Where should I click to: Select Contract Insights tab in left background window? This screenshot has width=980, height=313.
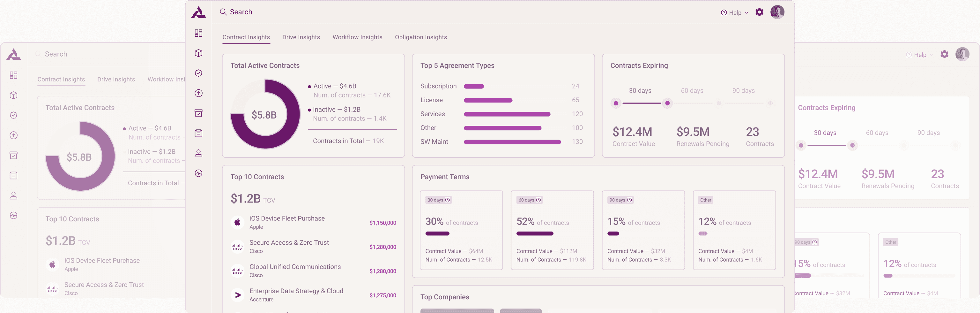pos(61,79)
